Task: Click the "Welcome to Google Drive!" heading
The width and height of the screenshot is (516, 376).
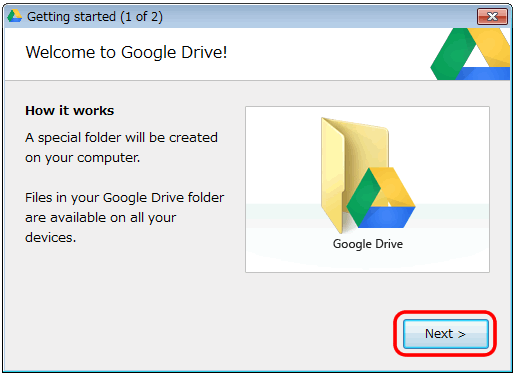Action: 126,52
